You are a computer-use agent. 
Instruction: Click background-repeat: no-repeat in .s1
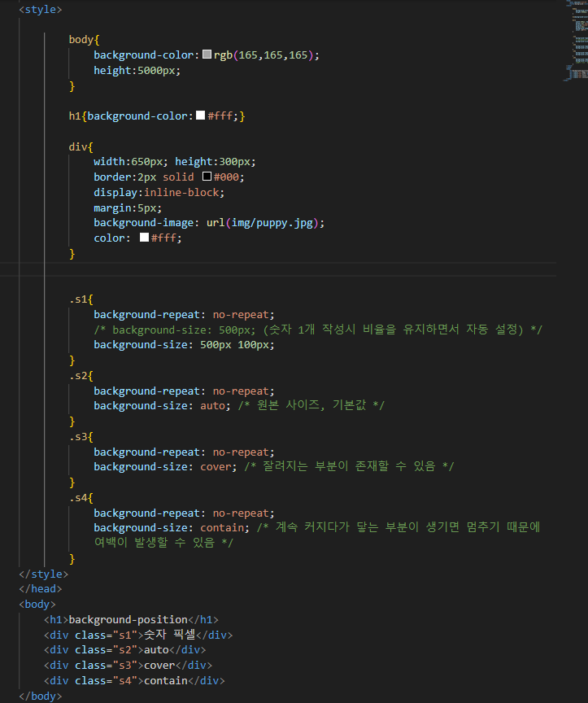click(x=184, y=314)
